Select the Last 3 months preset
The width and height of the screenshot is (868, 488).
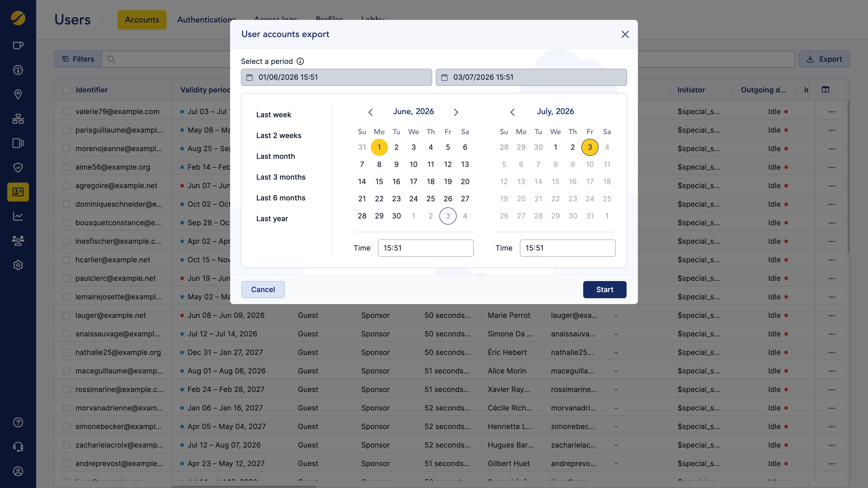point(281,177)
